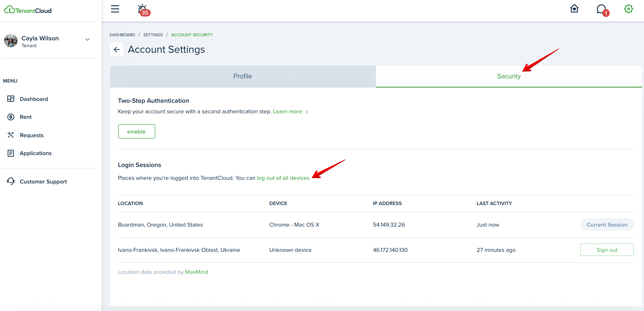Click the Current Session badge
Viewport: 644px width, 311px height.
pos(607,225)
